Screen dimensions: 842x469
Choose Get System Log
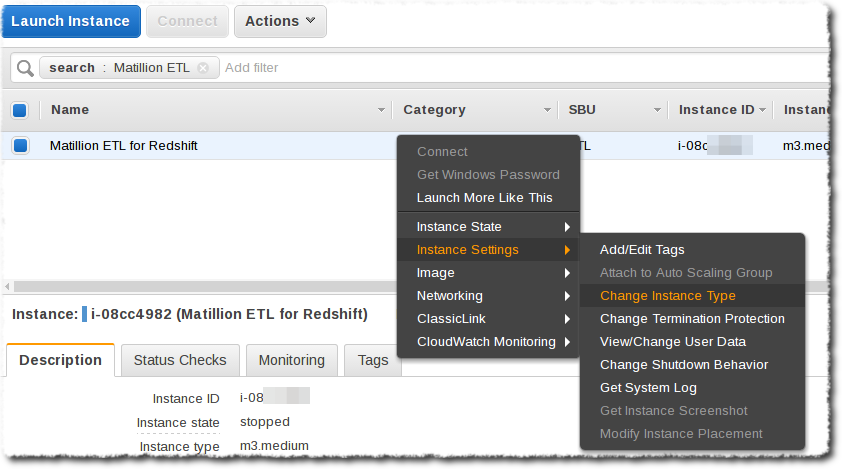pos(692,388)
